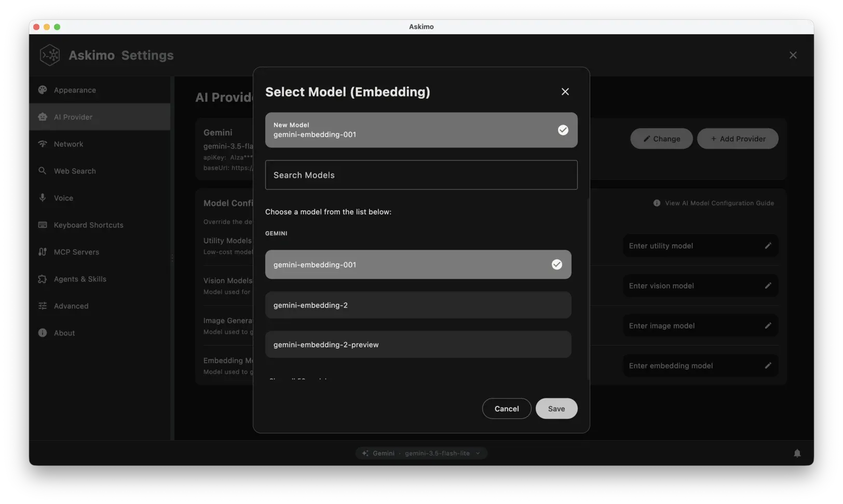Click the Agents & Skills puzzle icon
The image size is (843, 504).
[43, 279]
